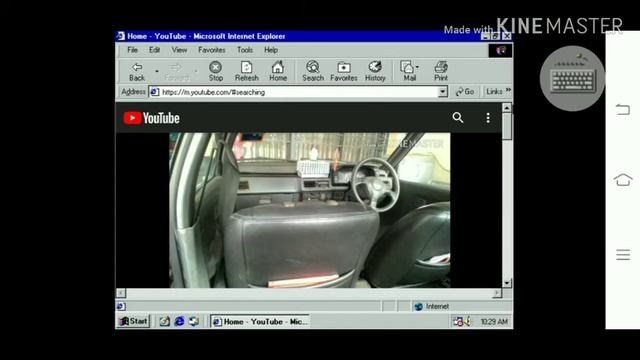The height and width of the screenshot is (360, 640).
Task: Tap the Android back navigation icon
Action: click(x=623, y=109)
